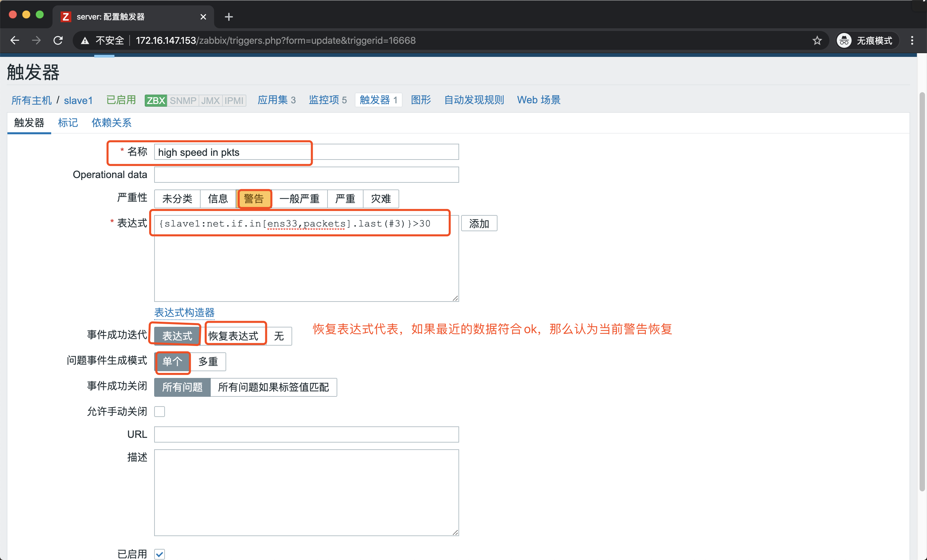
Task: Click the not-secure warning triangle icon
Action: tap(85, 41)
